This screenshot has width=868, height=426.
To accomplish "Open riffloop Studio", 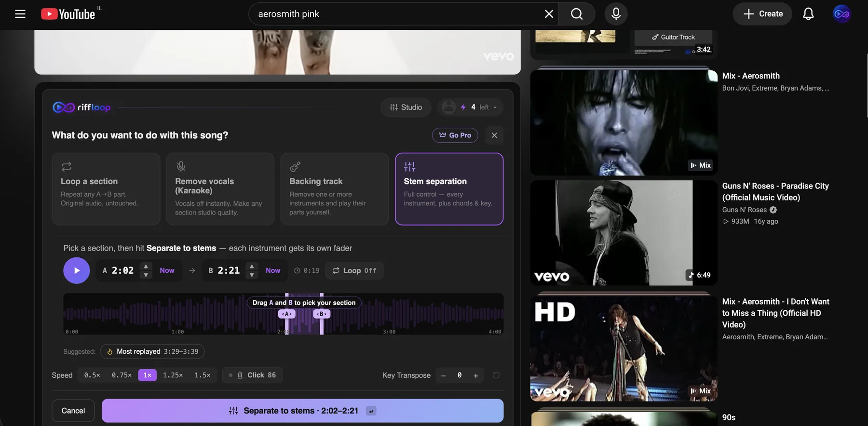I will coord(406,107).
